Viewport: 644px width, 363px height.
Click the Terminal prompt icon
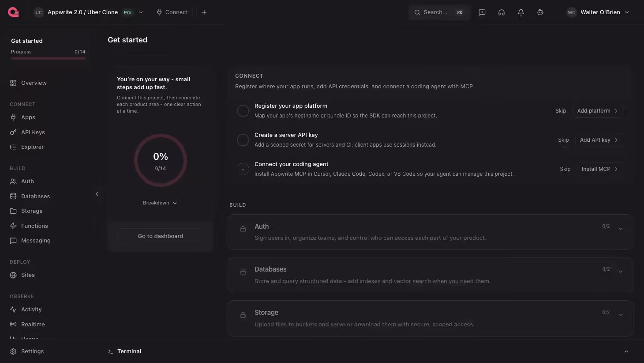click(x=110, y=352)
